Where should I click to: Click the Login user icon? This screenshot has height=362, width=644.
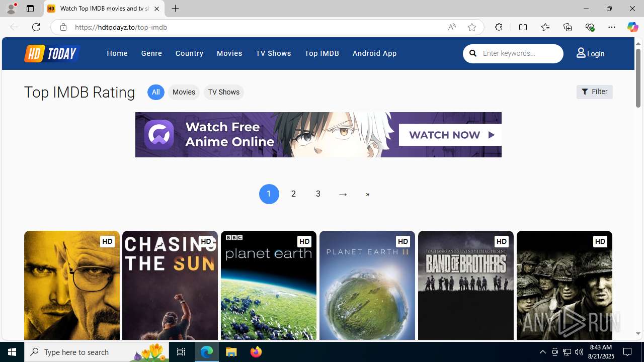[x=581, y=52]
